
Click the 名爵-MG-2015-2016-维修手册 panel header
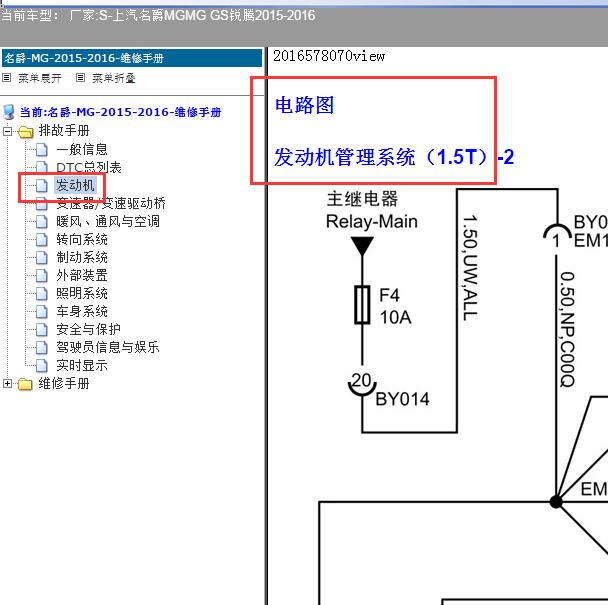132,58
